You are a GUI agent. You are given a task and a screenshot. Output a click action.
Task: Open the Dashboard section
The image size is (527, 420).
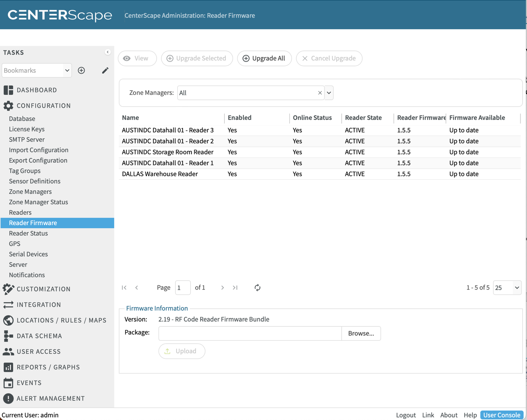pos(36,90)
